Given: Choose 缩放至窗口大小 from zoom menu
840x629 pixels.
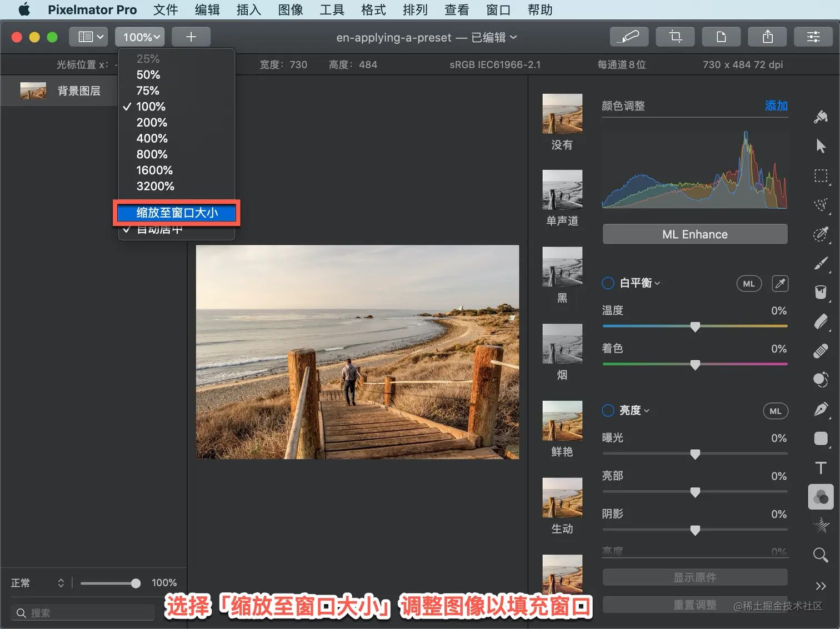Looking at the screenshot, I should pos(177,213).
